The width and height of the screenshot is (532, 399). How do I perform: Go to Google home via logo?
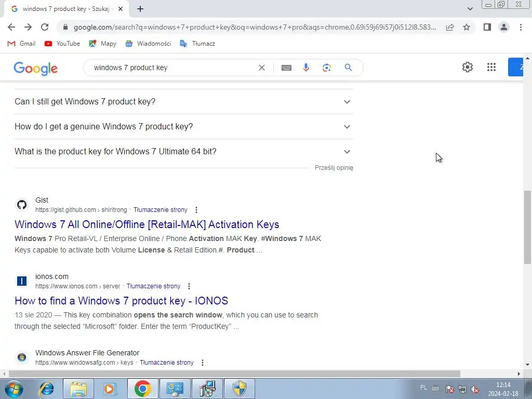[36, 68]
